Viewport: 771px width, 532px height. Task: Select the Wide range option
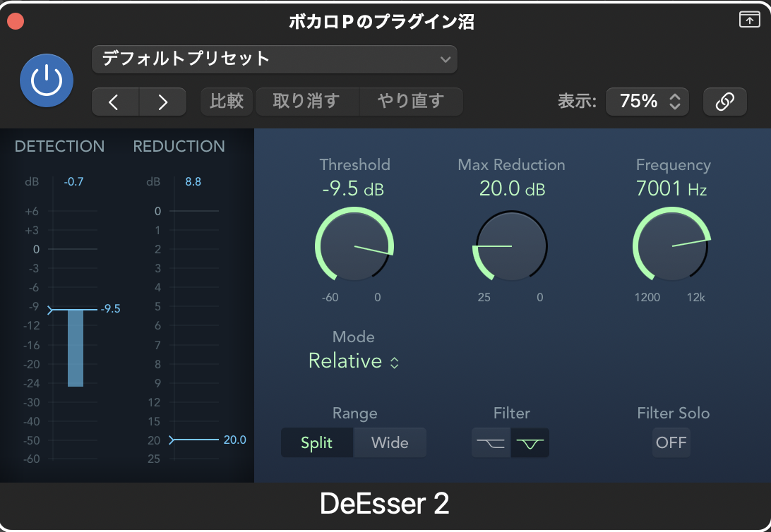[x=390, y=442]
